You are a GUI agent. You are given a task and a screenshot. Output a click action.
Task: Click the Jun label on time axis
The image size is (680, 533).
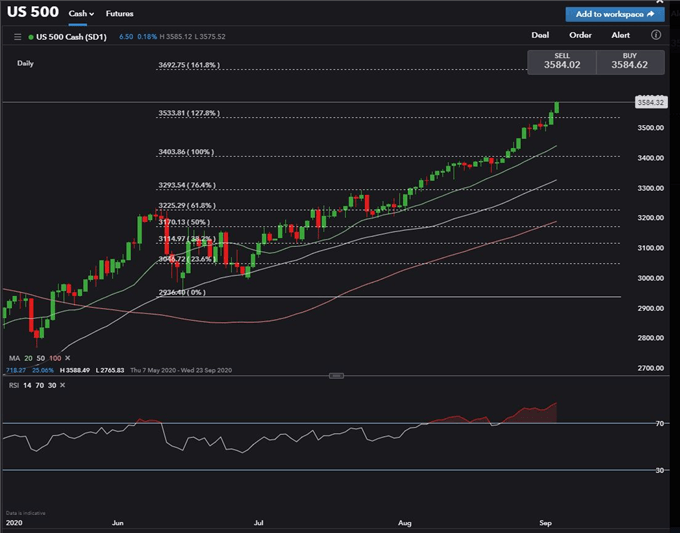[118, 523]
